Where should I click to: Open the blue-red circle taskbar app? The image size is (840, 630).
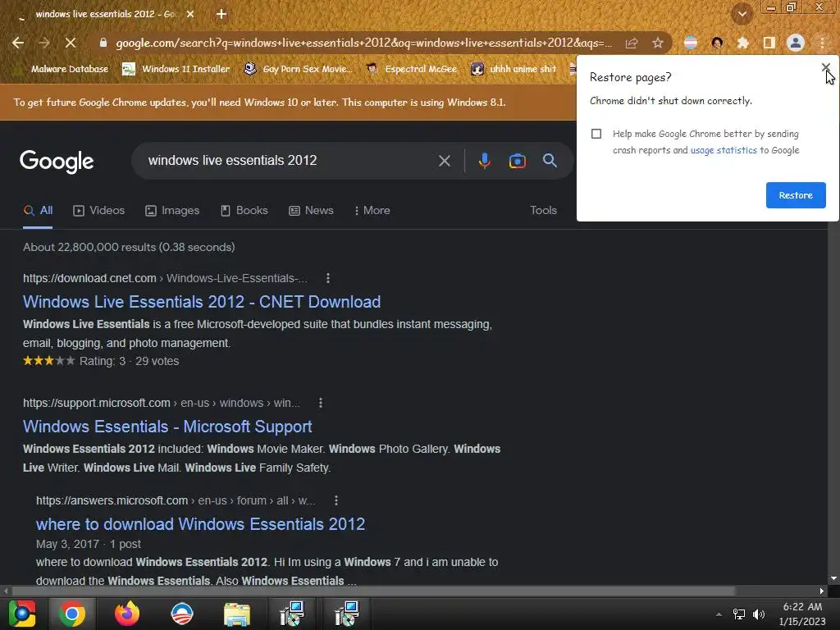pyautogui.click(x=181, y=614)
